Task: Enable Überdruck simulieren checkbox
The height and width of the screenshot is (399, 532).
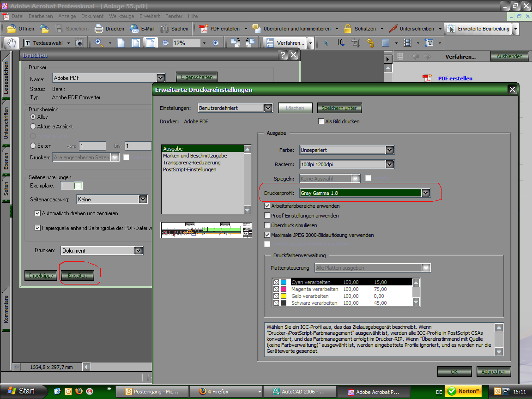Action: [267, 225]
